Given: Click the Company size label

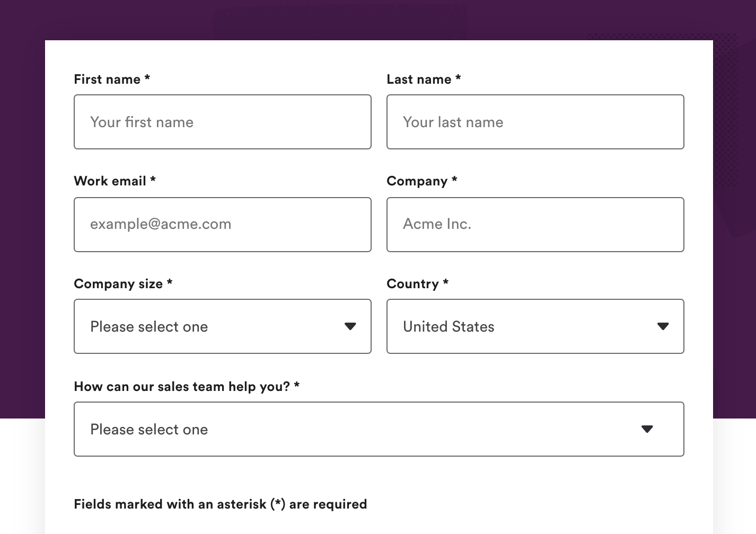Looking at the screenshot, I should (x=122, y=284).
